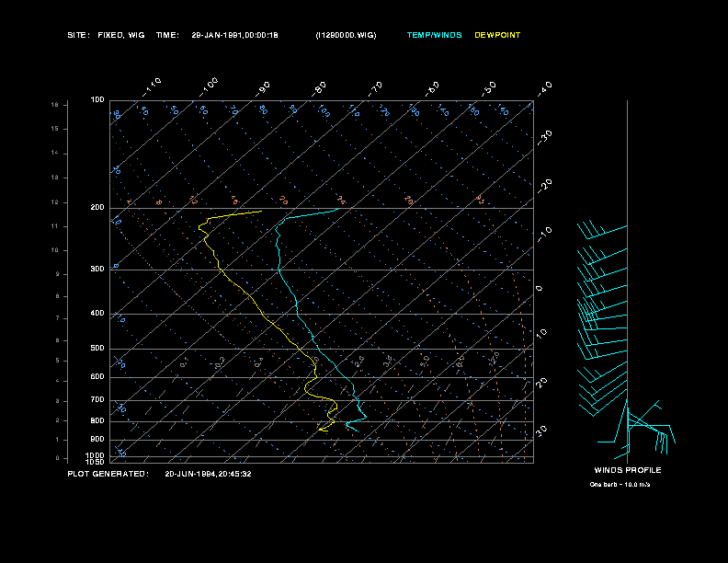Click the "FIXED, WIG" site name

click(x=121, y=35)
